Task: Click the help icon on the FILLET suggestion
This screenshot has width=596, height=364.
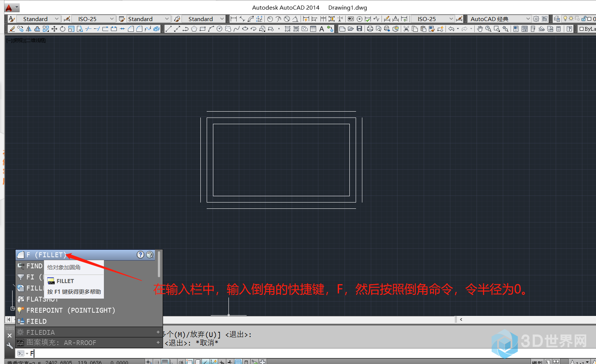Action: pyautogui.click(x=140, y=255)
